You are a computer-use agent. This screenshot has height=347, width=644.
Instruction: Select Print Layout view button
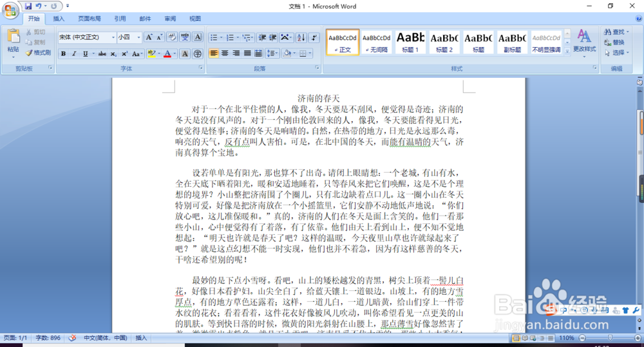516,338
